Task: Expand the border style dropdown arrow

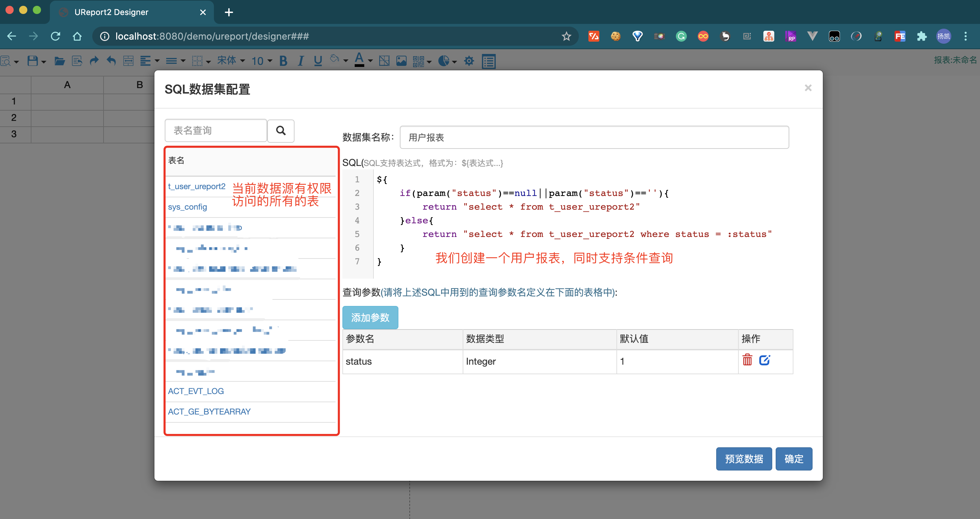Action: (x=208, y=62)
